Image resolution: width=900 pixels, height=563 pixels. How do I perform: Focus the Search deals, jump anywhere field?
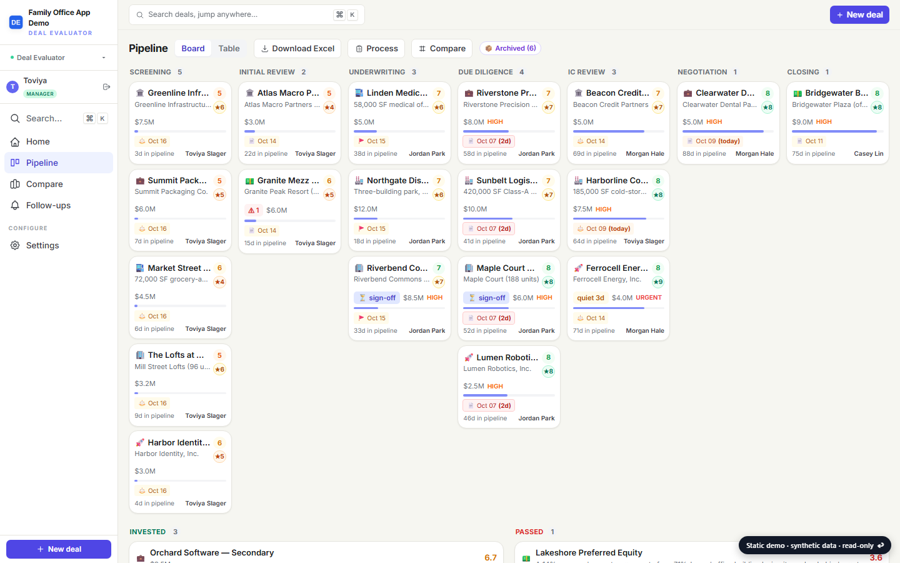(247, 15)
